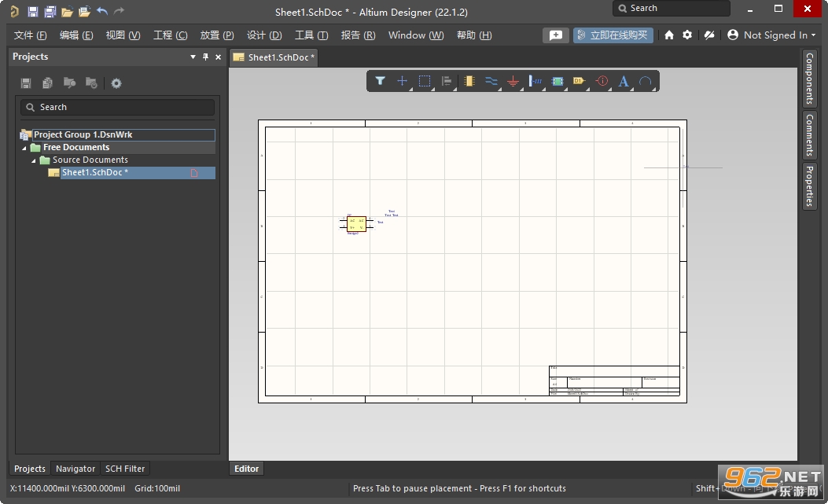
Task: Click the Harness/Signal tool icon
Action: click(535, 81)
